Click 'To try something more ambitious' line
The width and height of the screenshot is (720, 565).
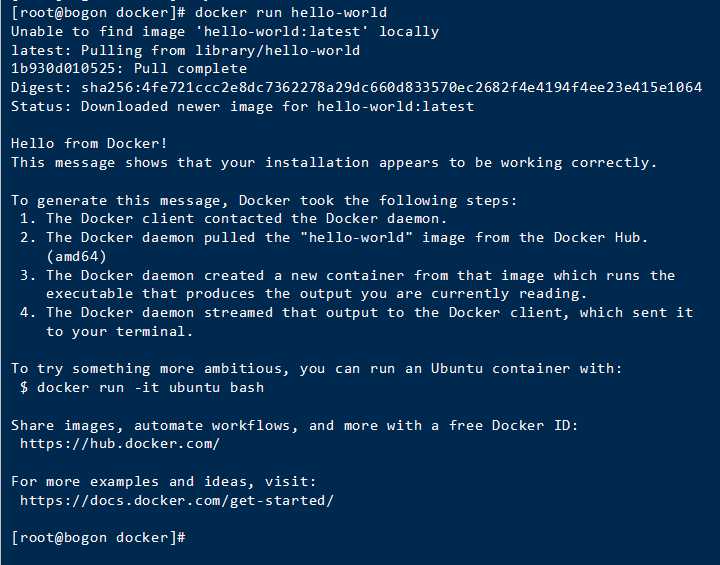317,368
